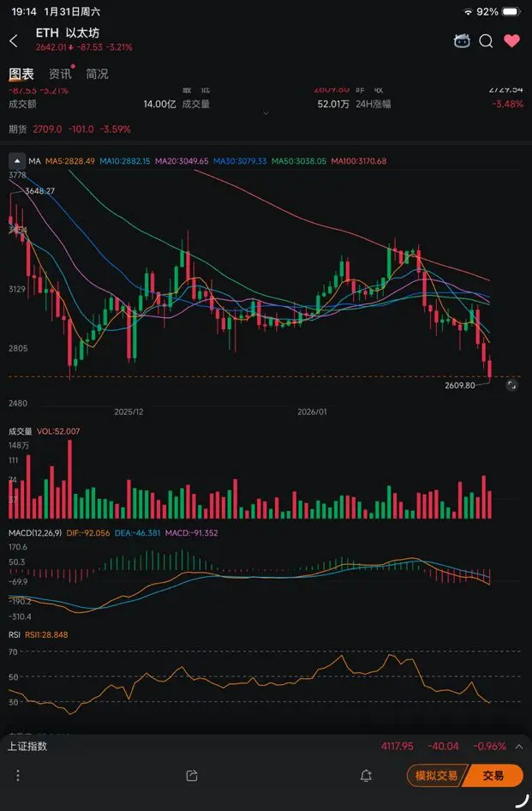
Task: Switch to the 简况 tab
Action: tap(97, 74)
